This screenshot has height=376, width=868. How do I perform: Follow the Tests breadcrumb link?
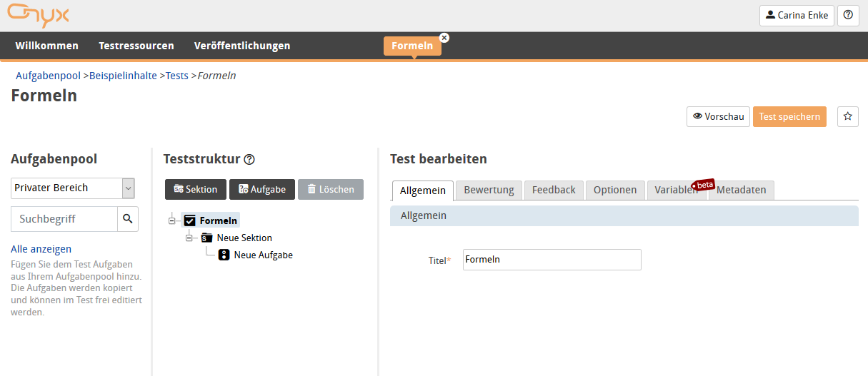[x=177, y=76]
